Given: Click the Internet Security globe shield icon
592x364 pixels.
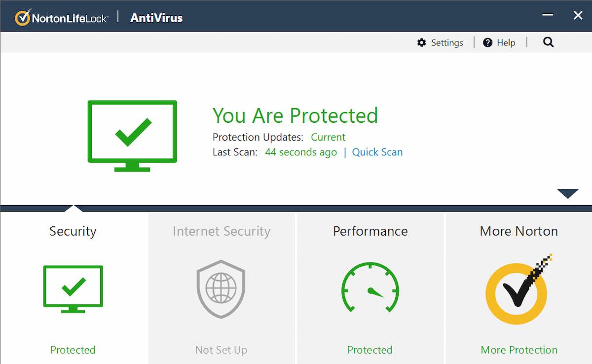Looking at the screenshot, I should pyautogui.click(x=221, y=288).
